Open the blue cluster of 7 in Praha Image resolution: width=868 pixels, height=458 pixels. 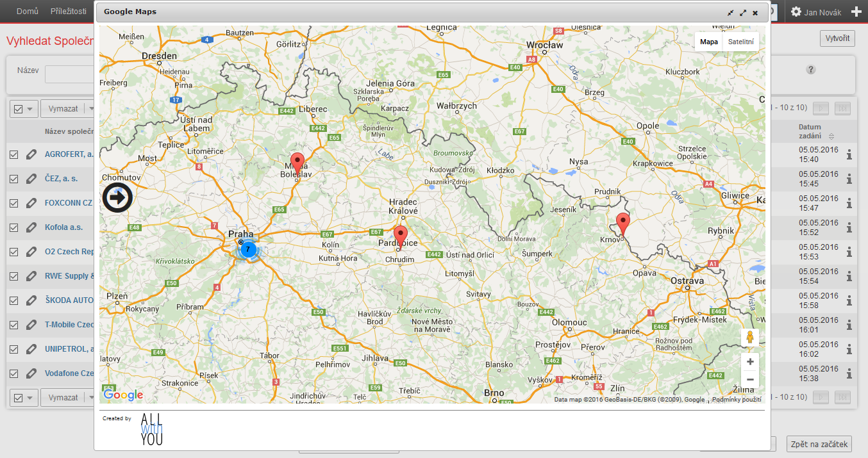248,249
